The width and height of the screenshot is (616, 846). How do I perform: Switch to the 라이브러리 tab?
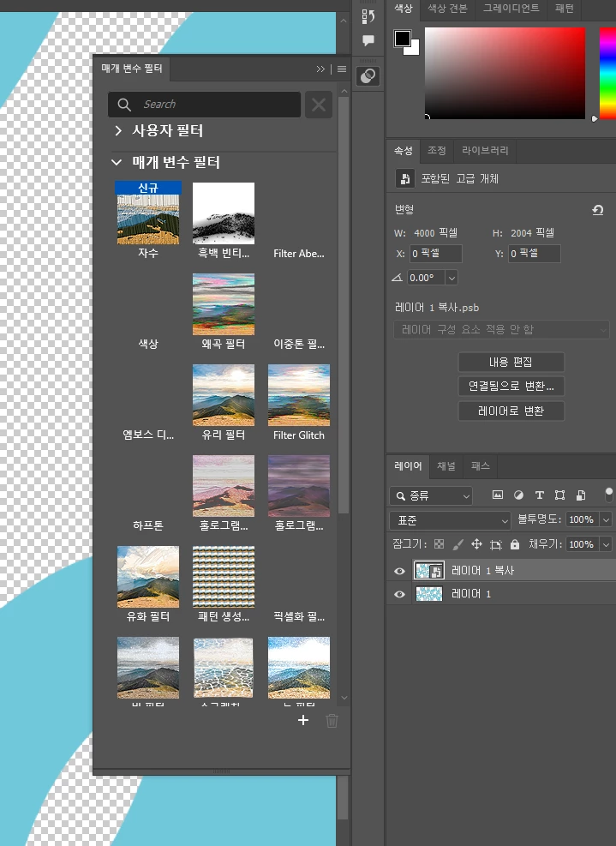485,151
